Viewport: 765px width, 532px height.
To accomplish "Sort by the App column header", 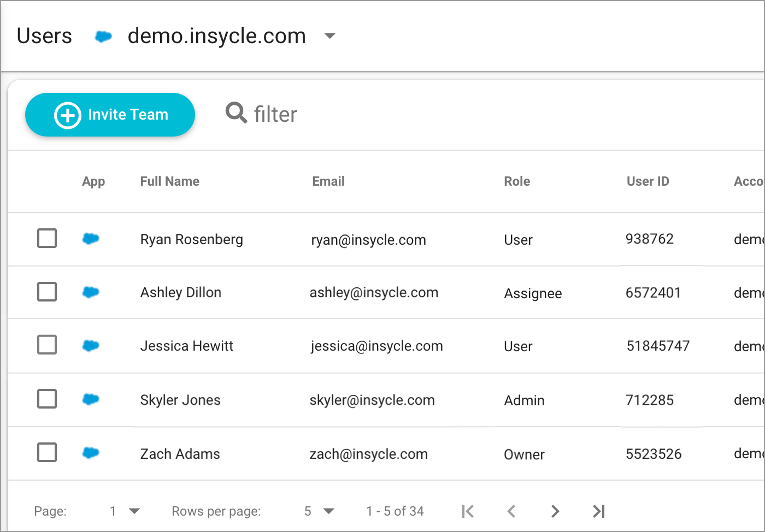I will point(93,182).
